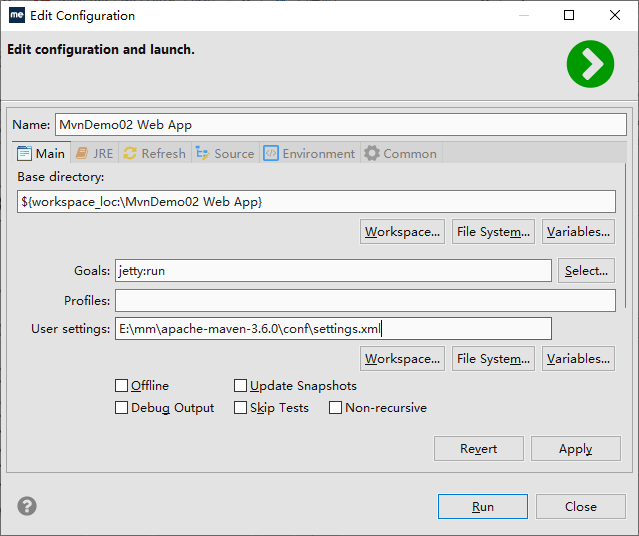The image size is (639, 536).
Task: Click the green run arrow icon
Action: point(590,65)
